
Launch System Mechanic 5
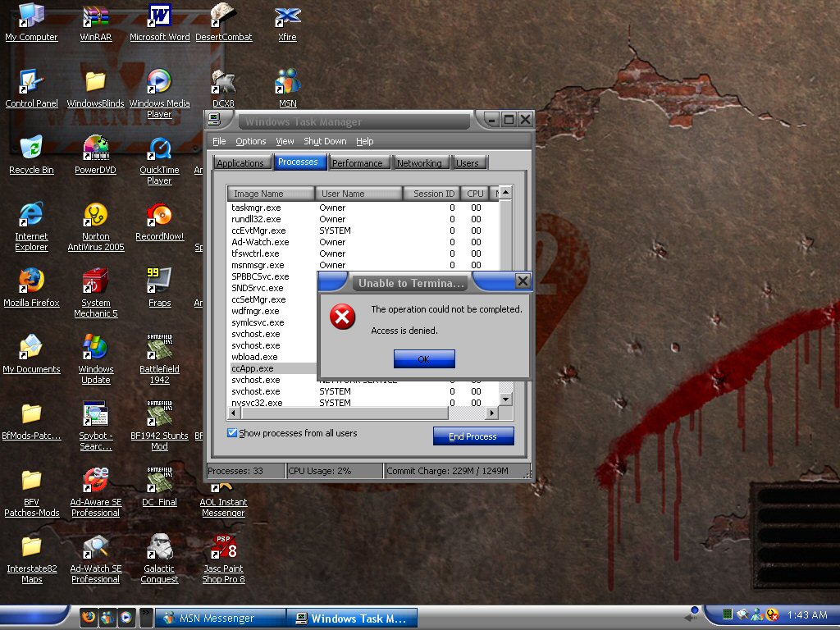point(95,293)
